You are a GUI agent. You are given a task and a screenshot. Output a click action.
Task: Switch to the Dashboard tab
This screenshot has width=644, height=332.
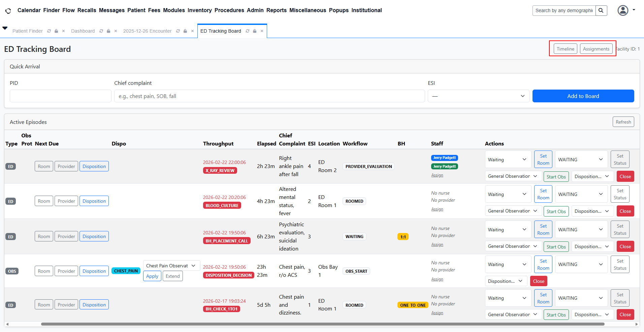(x=83, y=31)
